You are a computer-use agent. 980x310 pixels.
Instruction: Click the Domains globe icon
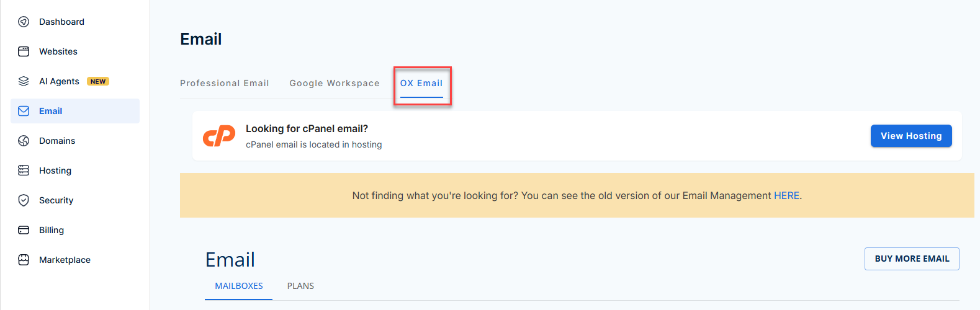coord(24,141)
